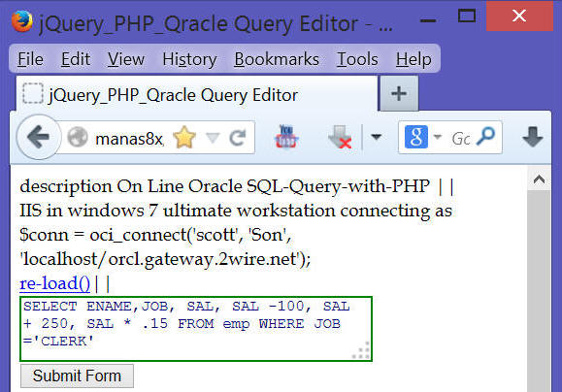Open the Tools menu
562x392 pixels.
coord(357,59)
